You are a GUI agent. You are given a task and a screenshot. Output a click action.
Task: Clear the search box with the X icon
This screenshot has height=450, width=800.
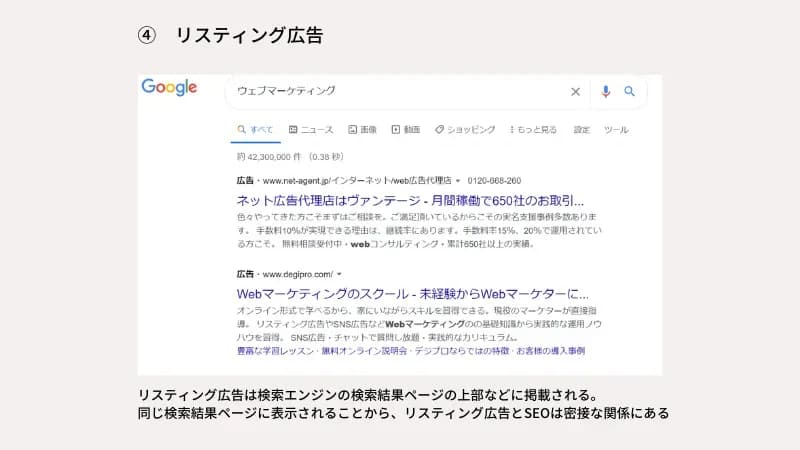[575, 92]
